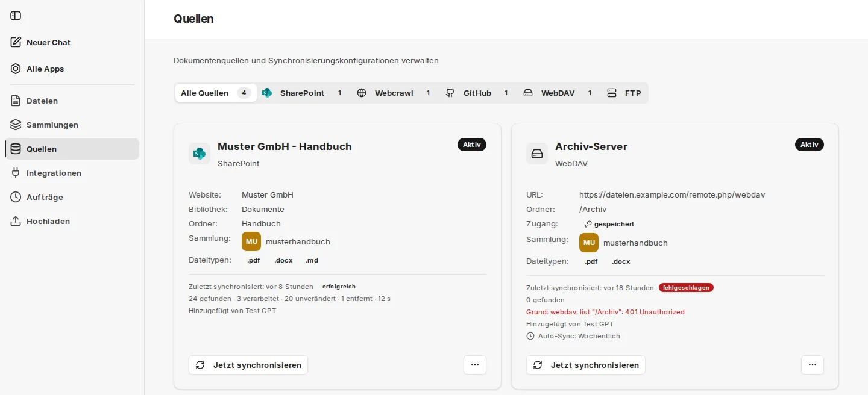Open more options on Archiv-Server card
Viewport: 868px width, 395px height.
click(813, 365)
